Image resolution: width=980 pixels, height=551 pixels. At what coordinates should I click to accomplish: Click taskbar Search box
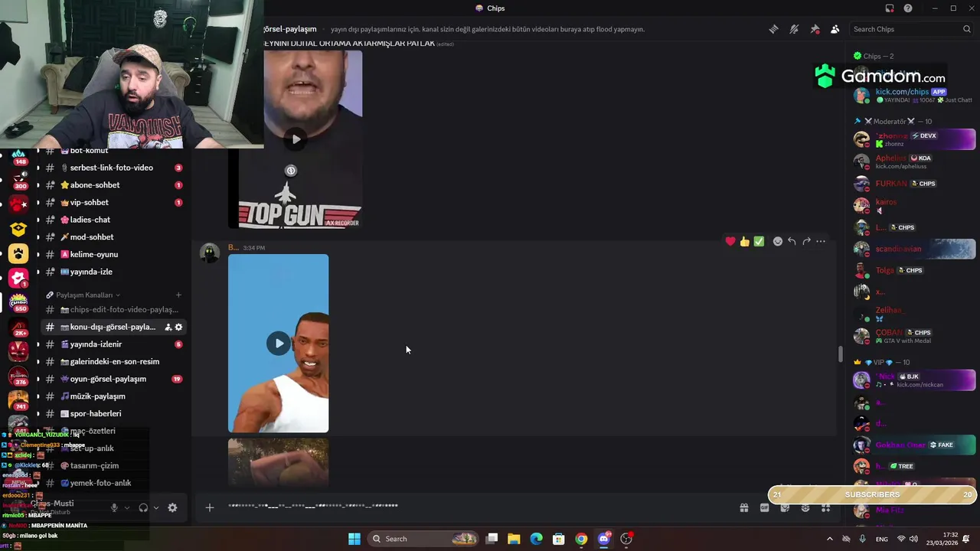click(423, 539)
